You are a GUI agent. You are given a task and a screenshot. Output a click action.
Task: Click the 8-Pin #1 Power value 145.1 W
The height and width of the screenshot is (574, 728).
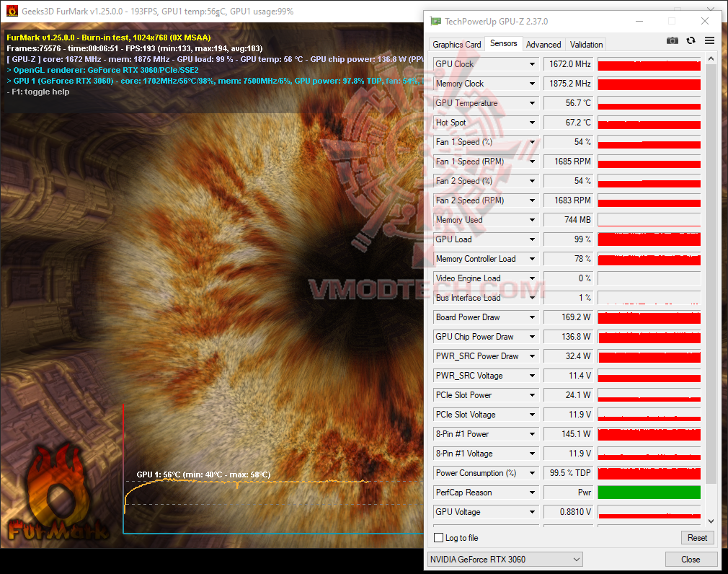coord(569,434)
